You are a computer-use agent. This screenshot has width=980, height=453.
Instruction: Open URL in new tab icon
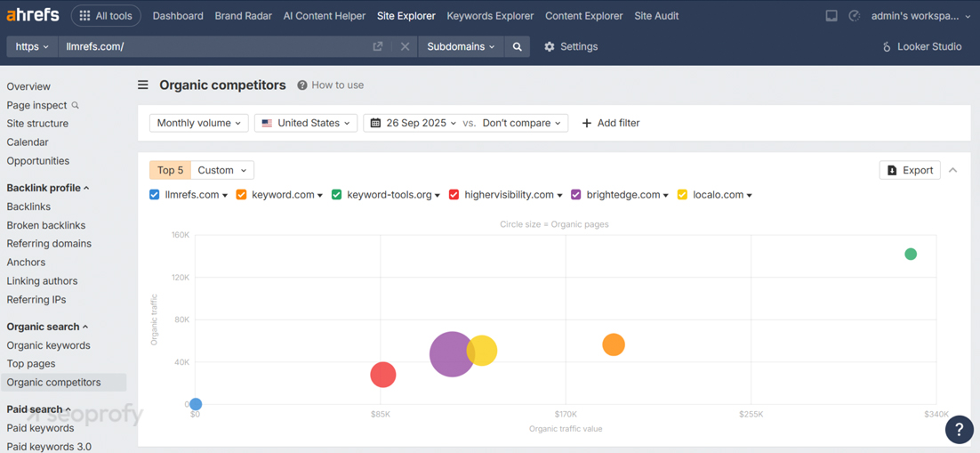[378, 46]
